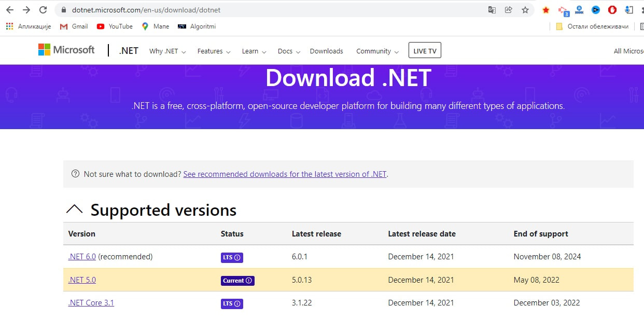The width and height of the screenshot is (644, 320).
Task: Open the red stop-hand adblock extension
Action: tap(612, 10)
